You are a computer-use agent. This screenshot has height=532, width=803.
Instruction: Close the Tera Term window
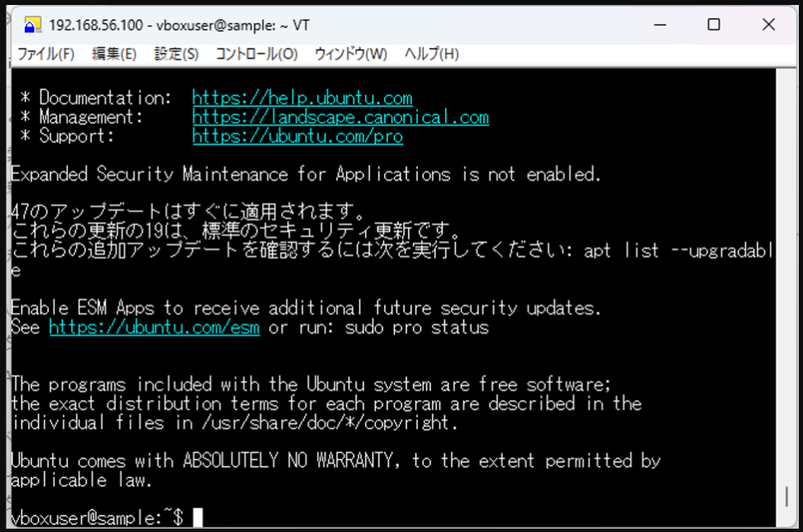coord(768,25)
